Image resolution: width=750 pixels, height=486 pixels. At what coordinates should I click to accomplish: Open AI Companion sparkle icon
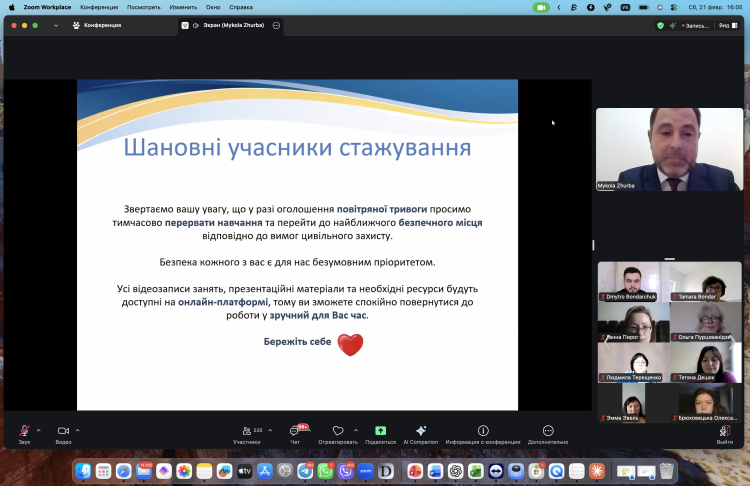coord(421,431)
